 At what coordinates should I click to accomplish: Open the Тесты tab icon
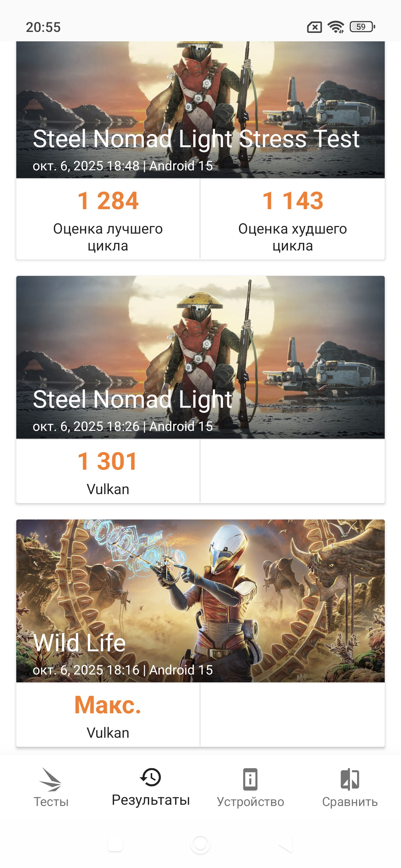pos(50,779)
